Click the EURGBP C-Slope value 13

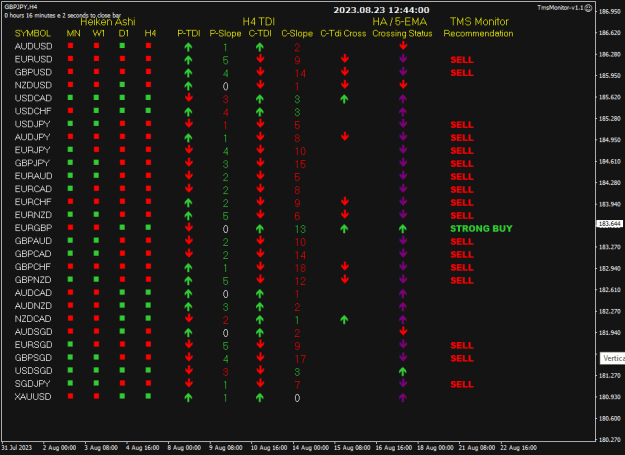(300, 229)
